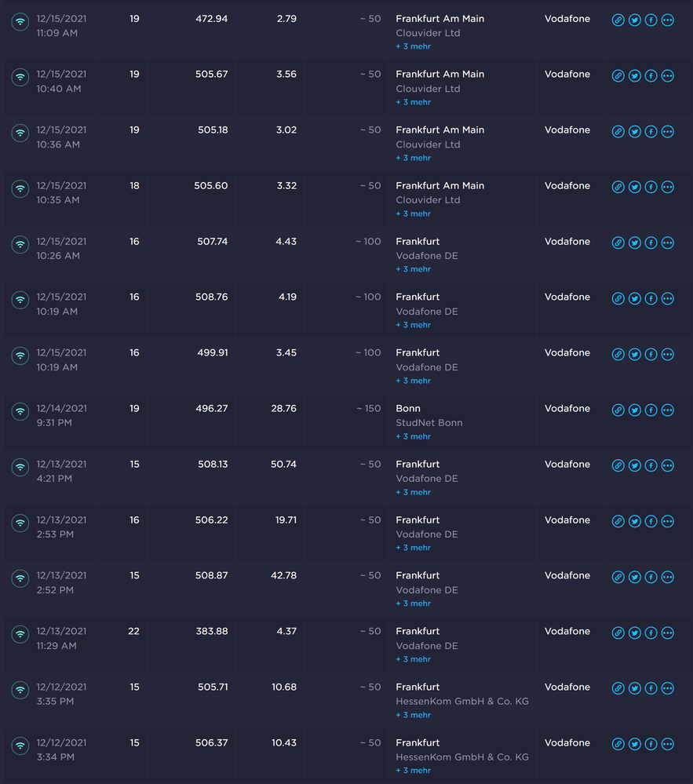The width and height of the screenshot is (693, 784).
Task: Share the 499.91 download result on Twitter
Action: [x=634, y=355]
